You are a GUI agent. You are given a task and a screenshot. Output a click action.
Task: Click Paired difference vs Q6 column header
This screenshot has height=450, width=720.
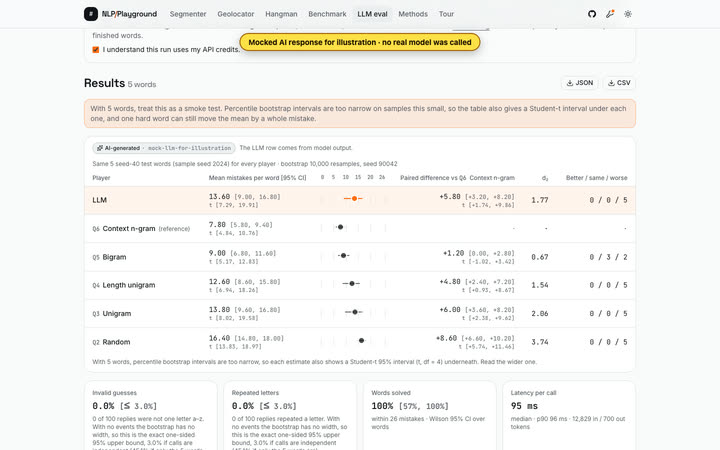[x=457, y=178]
